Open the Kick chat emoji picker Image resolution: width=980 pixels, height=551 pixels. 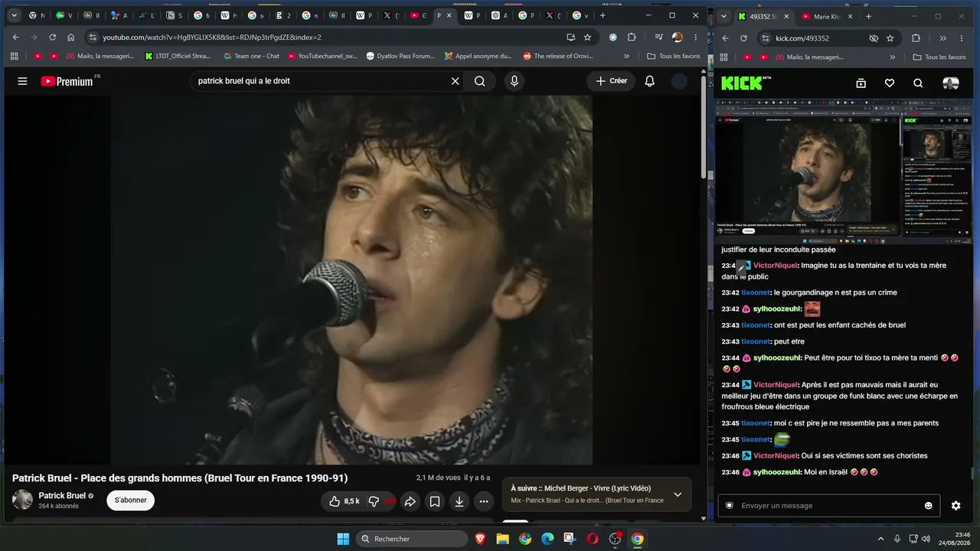(929, 506)
